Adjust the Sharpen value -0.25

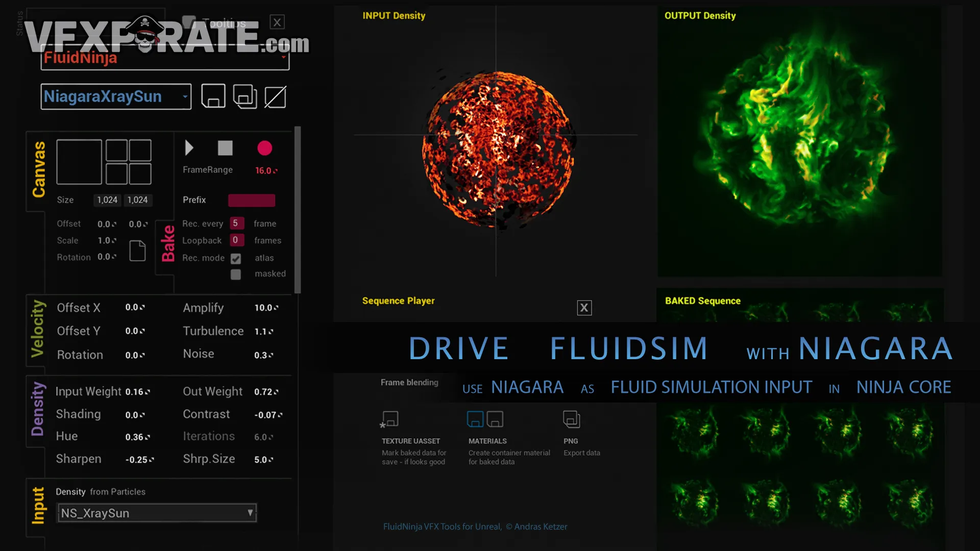(x=140, y=460)
